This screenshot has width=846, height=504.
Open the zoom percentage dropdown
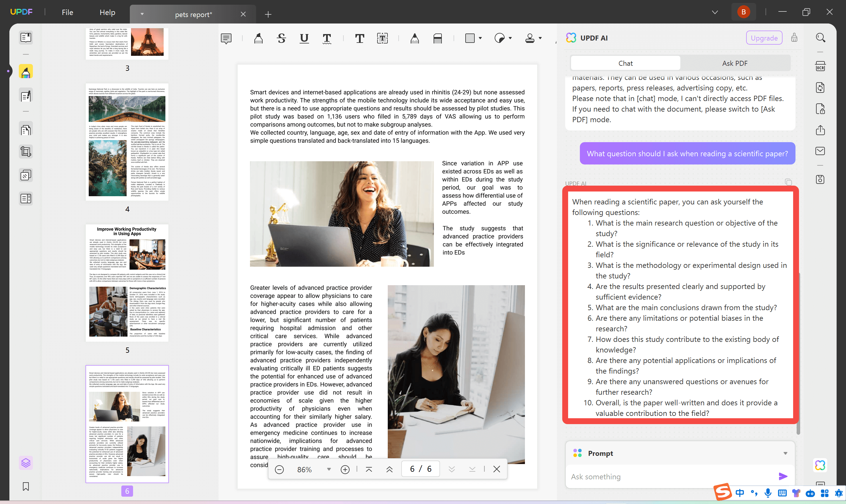[x=329, y=469]
